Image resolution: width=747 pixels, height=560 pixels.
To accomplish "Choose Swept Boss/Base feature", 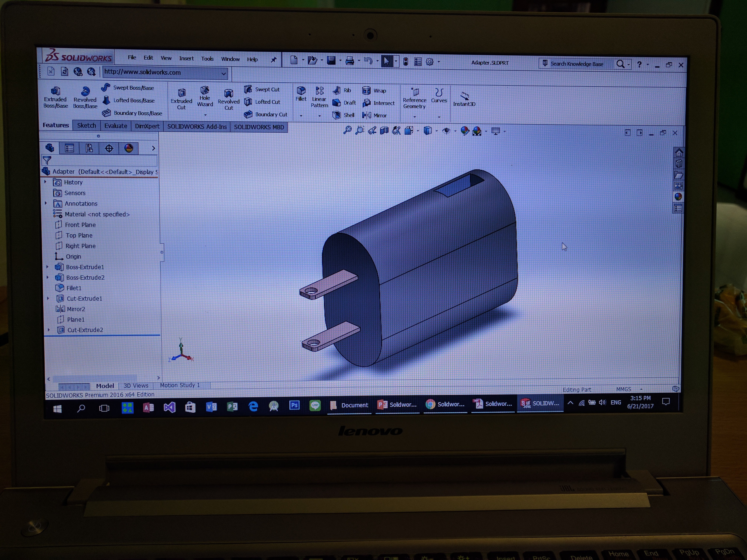I will pyautogui.click(x=128, y=87).
